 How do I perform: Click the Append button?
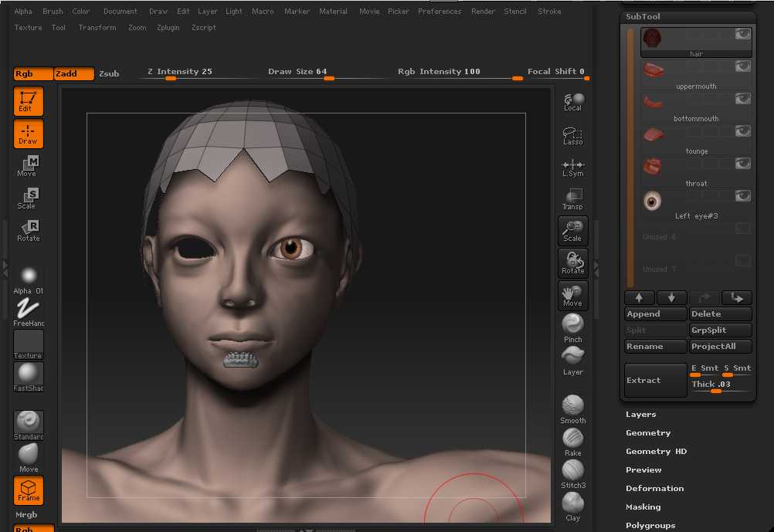(655, 314)
